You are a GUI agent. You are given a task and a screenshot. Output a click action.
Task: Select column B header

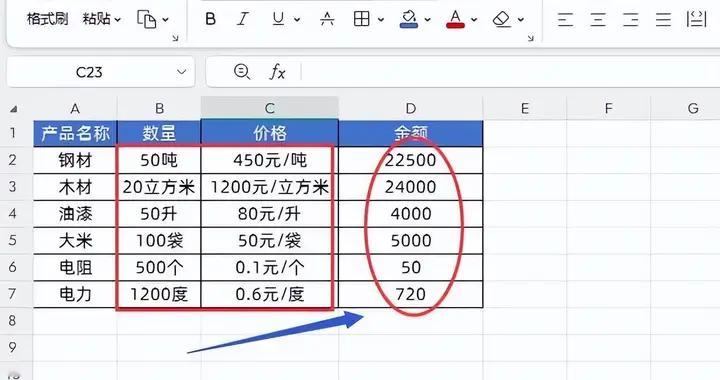point(159,108)
